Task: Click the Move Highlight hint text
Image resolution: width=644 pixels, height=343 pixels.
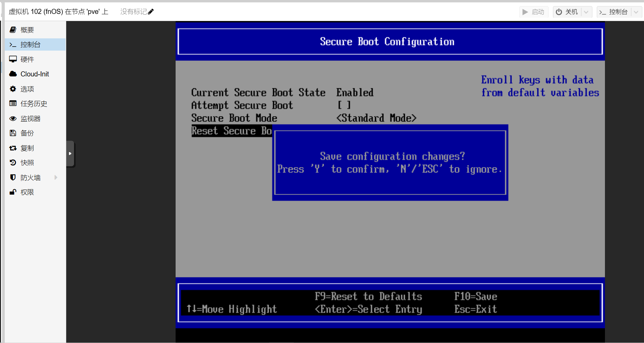Action: click(232, 309)
